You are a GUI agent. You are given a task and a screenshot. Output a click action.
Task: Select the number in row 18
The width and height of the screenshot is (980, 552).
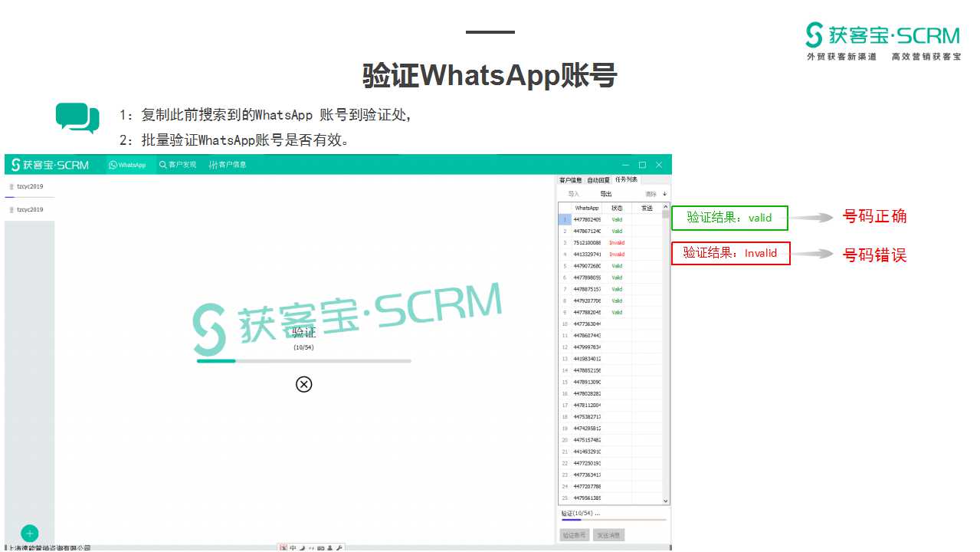coord(587,417)
